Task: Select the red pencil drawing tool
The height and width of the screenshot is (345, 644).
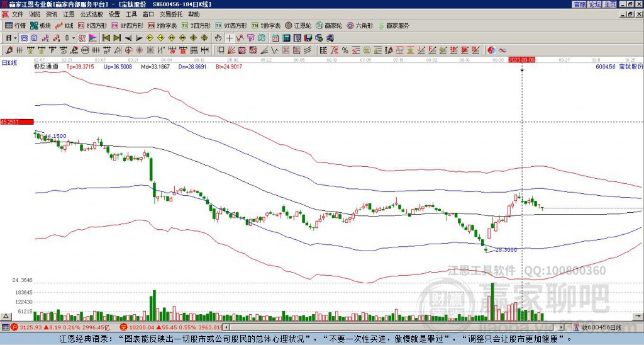Action: (9, 50)
